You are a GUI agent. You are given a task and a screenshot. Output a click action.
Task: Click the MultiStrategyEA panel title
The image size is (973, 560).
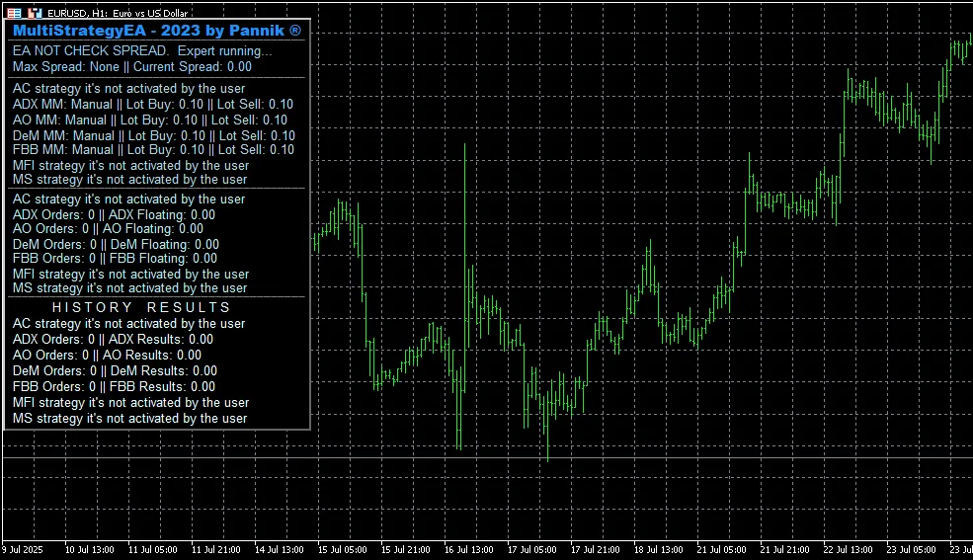pos(157,32)
